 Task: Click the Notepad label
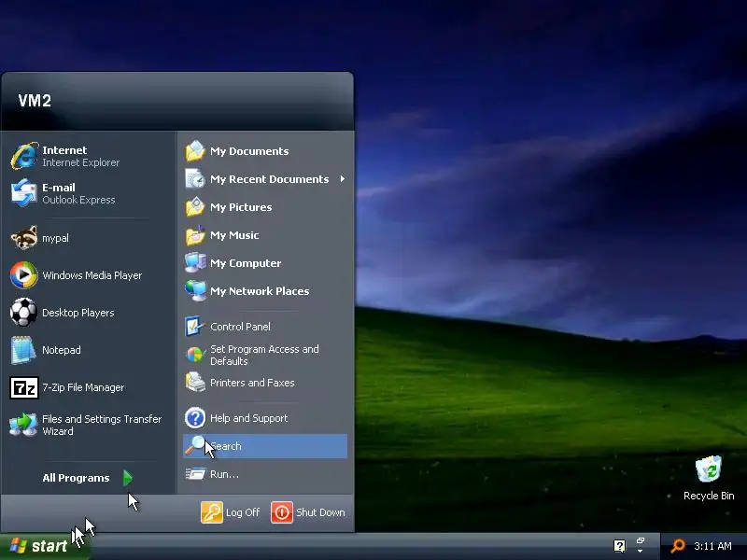(x=62, y=350)
